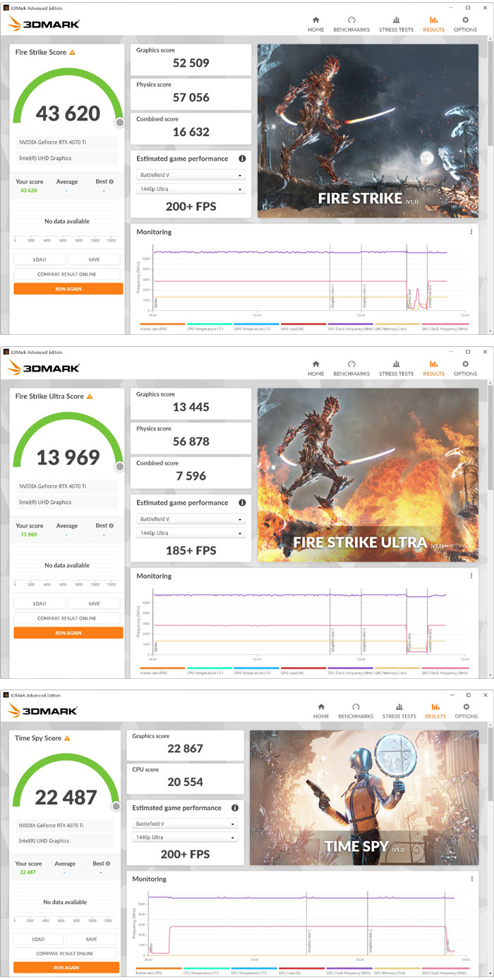494x980 pixels.
Task: Open STRESS TESTS in the Time Spy window
Action: coord(399,711)
